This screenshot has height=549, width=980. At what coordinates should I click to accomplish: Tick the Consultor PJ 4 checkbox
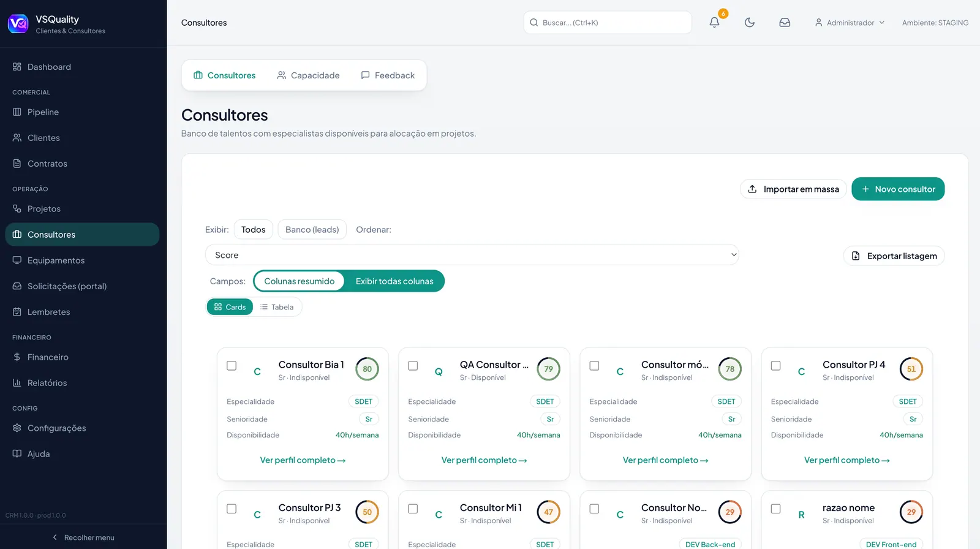775,366
